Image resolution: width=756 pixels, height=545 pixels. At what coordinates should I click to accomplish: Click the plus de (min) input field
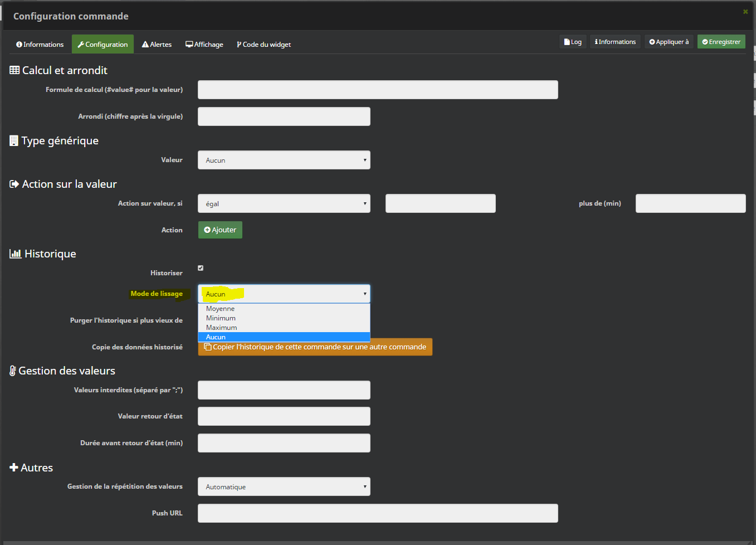pos(691,203)
